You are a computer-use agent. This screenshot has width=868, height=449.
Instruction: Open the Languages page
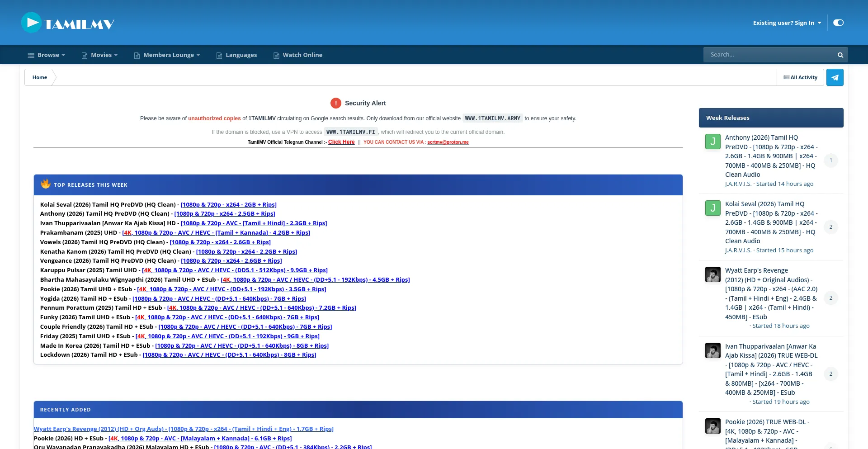[x=236, y=55]
